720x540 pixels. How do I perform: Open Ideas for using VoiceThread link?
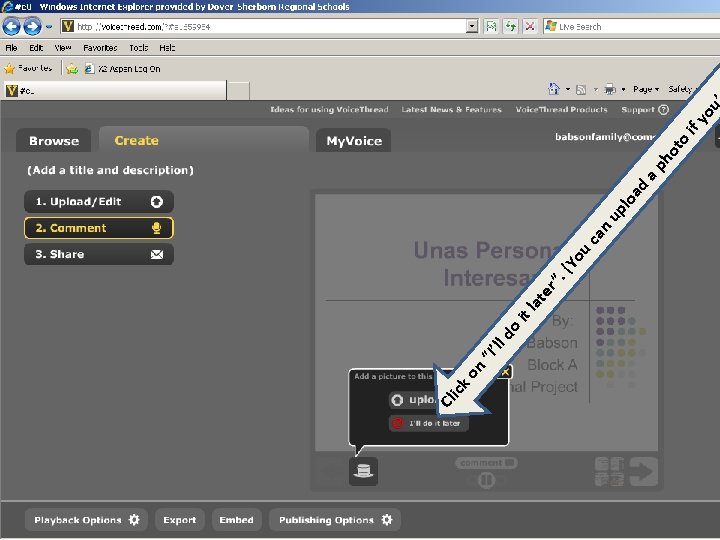[x=329, y=109]
